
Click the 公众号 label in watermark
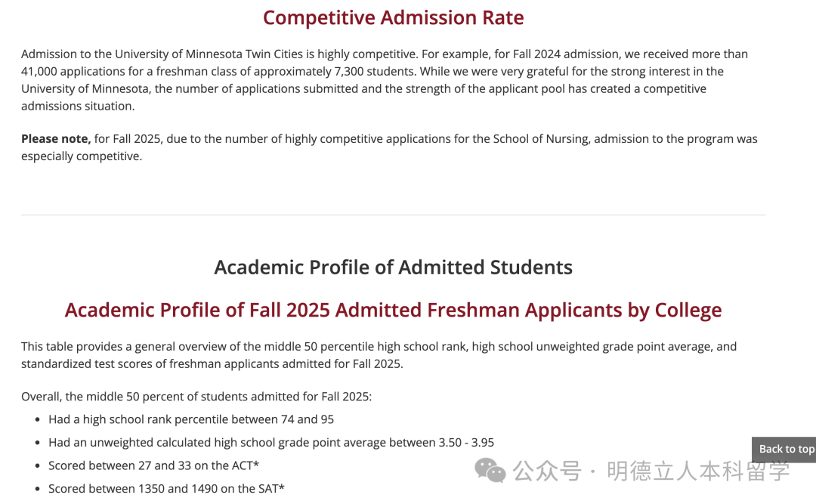click(x=547, y=472)
